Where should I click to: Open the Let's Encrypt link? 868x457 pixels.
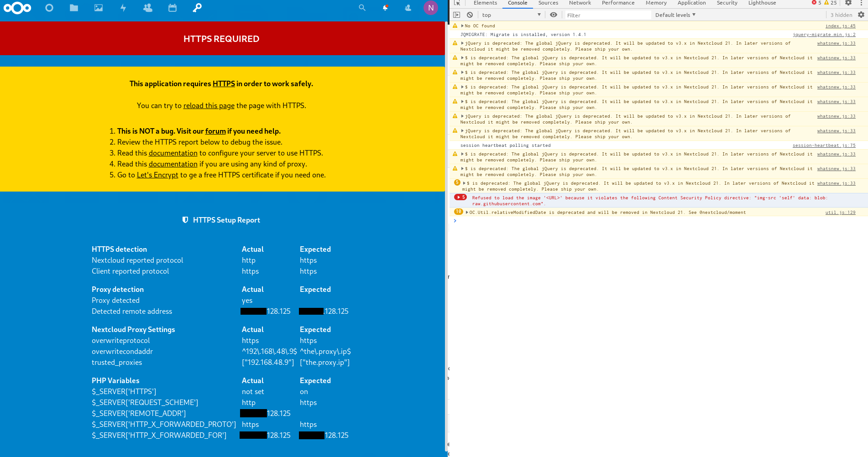pyautogui.click(x=157, y=175)
